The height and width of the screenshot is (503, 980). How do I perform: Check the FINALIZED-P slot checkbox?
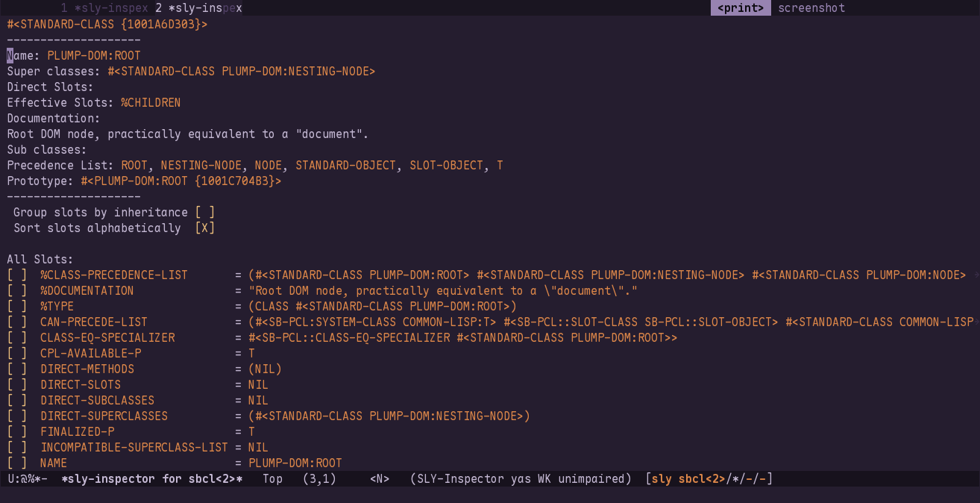pyautogui.click(x=17, y=432)
